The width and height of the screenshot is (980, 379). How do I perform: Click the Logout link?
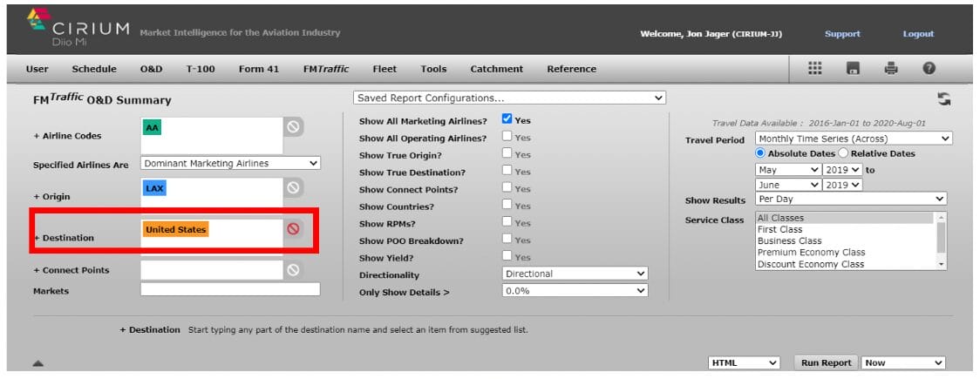tap(917, 34)
